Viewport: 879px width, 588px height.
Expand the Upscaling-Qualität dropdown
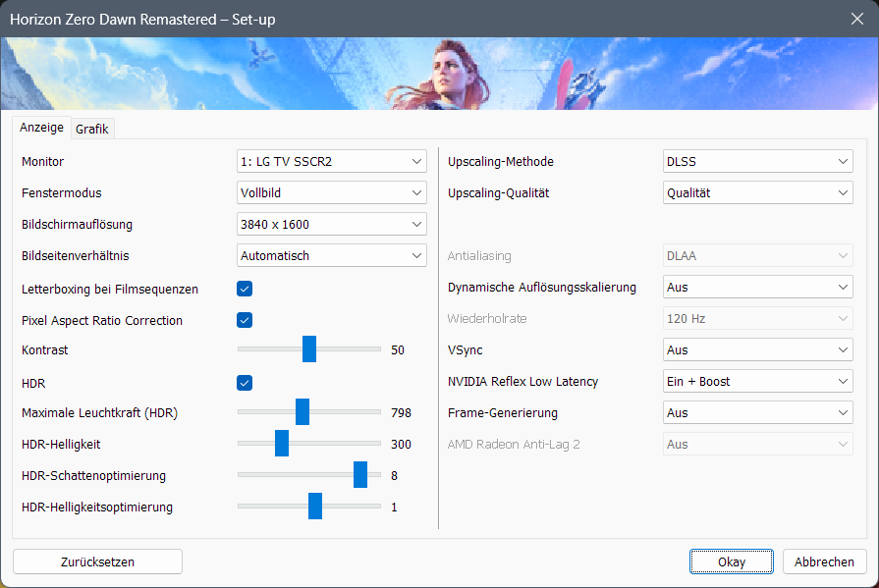click(x=757, y=192)
